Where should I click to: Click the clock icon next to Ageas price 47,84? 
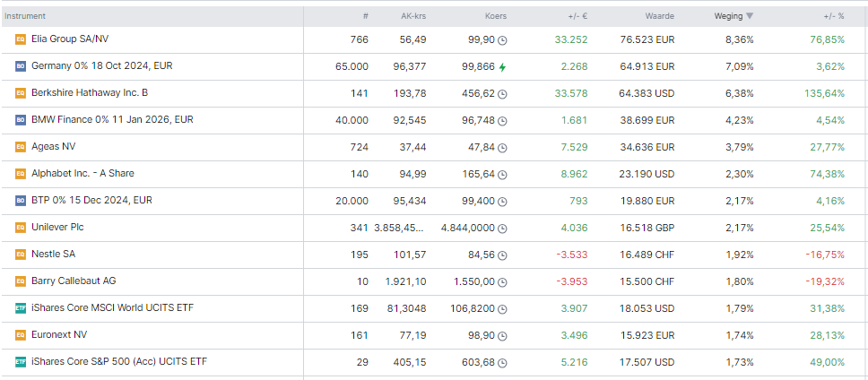pos(502,148)
